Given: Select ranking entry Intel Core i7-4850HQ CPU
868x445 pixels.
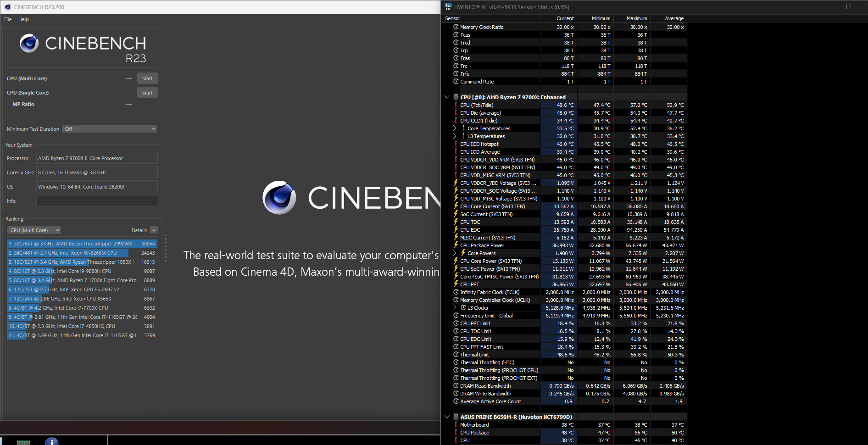Looking at the screenshot, I should coord(82,326).
